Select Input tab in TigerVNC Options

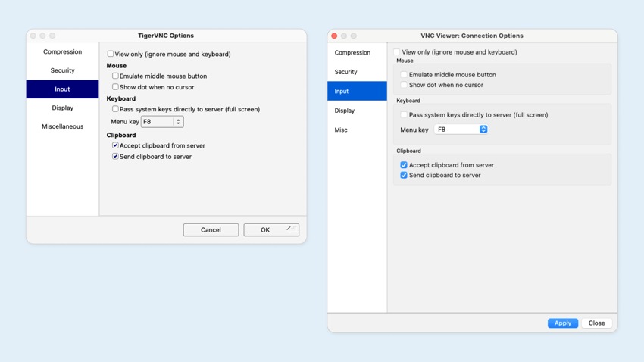[62, 89]
